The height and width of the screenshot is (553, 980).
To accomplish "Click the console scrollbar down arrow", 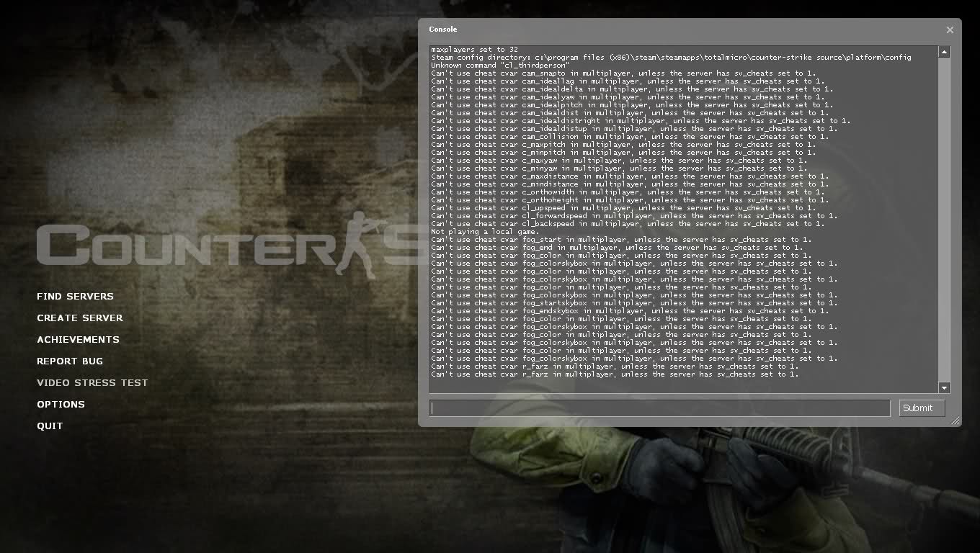I will 944,388.
